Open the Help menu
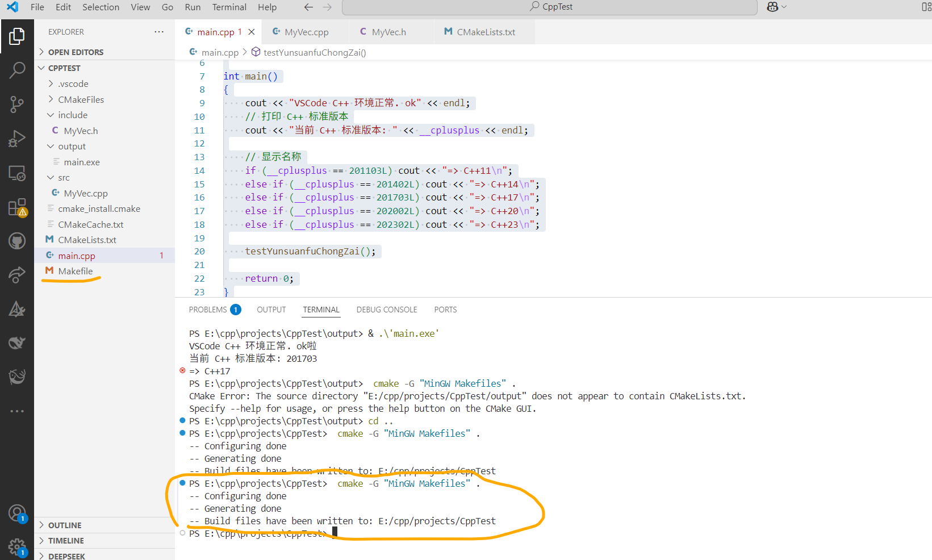The image size is (932, 560). point(267,7)
